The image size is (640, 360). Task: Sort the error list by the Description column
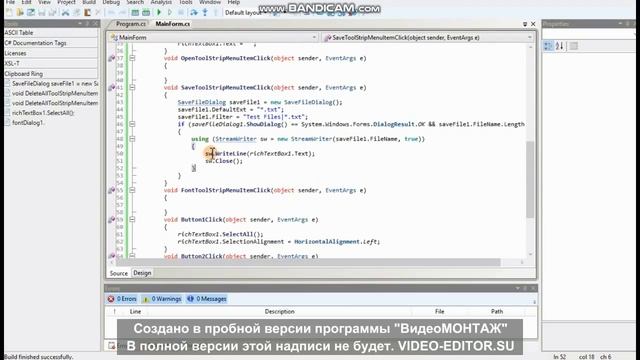point(279,311)
